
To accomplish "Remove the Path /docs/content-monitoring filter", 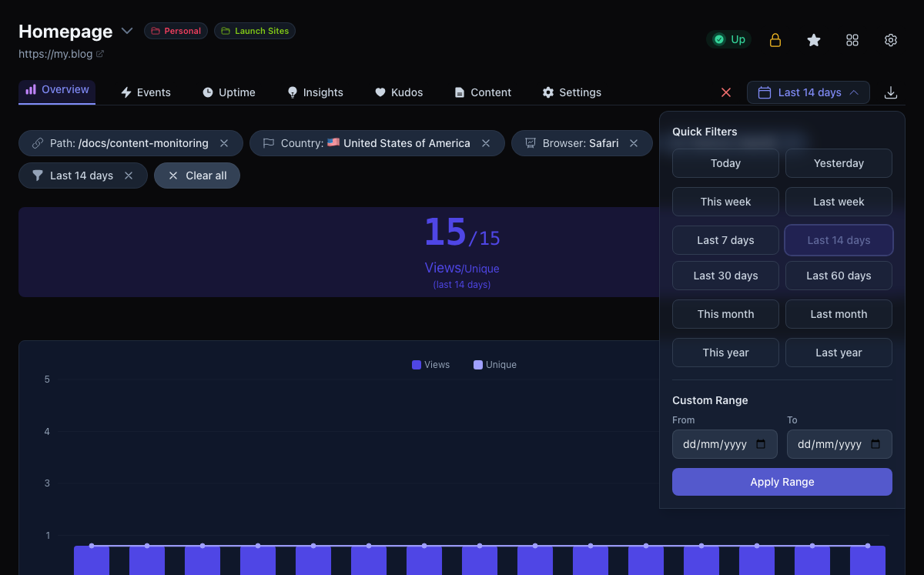I will [224, 143].
